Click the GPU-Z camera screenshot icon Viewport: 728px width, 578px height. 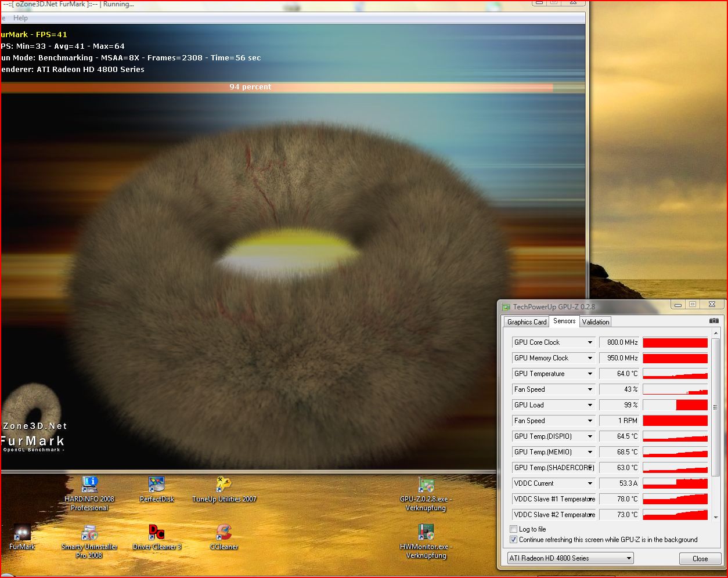tap(714, 320)
